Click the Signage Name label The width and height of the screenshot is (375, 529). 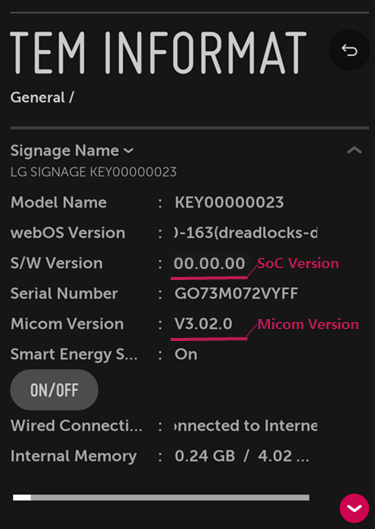[64, 150]
